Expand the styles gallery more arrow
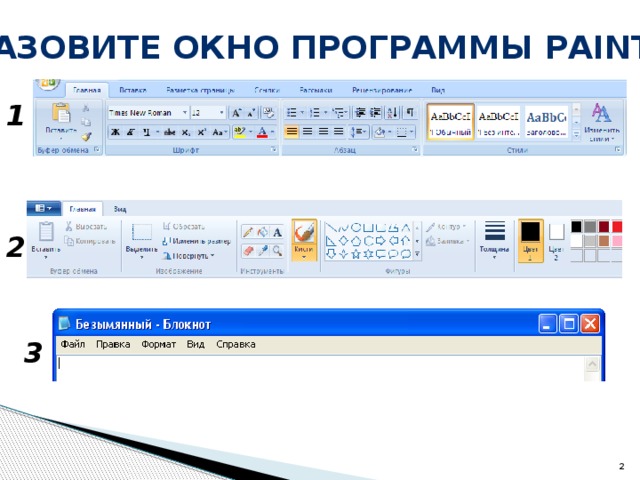 click(576, 134)
